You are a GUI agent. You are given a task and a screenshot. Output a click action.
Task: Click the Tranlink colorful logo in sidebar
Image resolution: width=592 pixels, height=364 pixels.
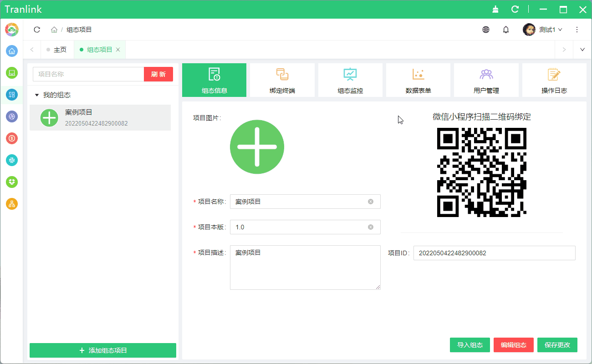click(x=12, y=30)
